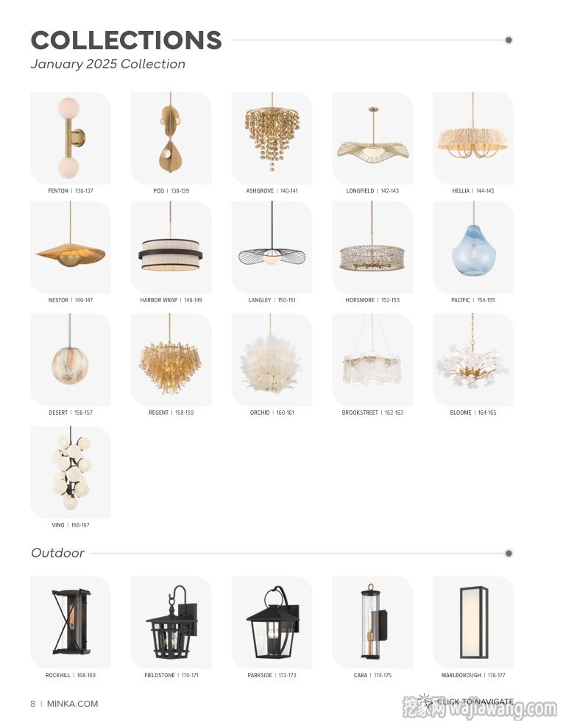The height and width of the screenshot is (728, 563).
Task: Select the Brookstreet 162-163 label
Action: tap(372, 413)
